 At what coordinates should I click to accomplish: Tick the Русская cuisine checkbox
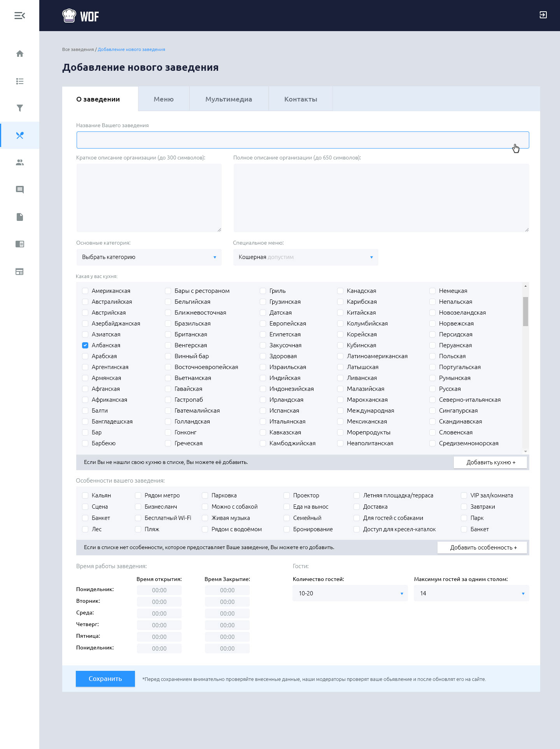pyautogui.click(x=432, y=389)
